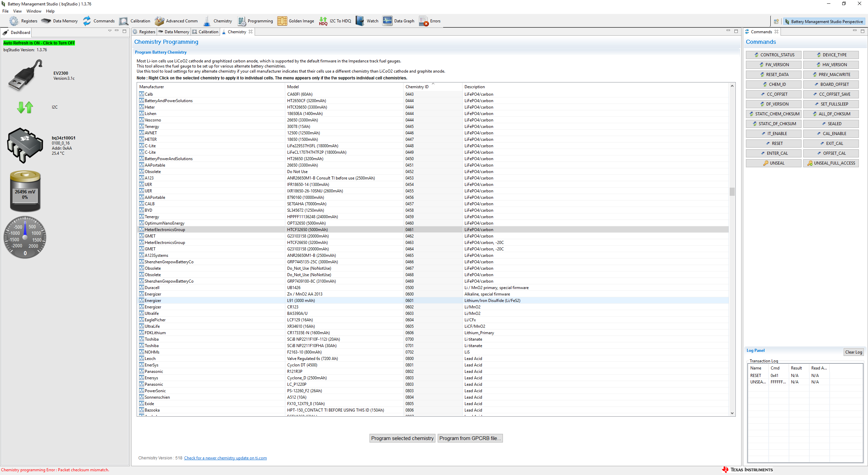The image size is (868, 475).
Task: Open Chemistry flask toolbar icon
Action: tap(217, 21)
